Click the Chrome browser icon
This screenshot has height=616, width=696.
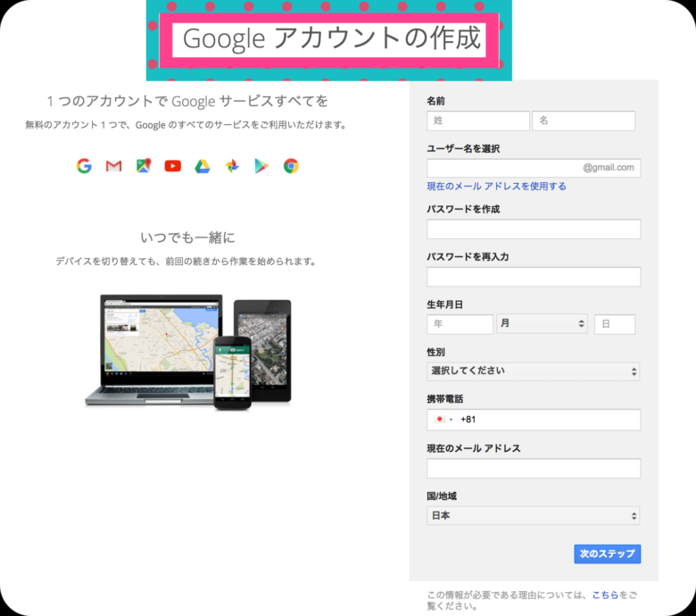(x=291, y=166)
